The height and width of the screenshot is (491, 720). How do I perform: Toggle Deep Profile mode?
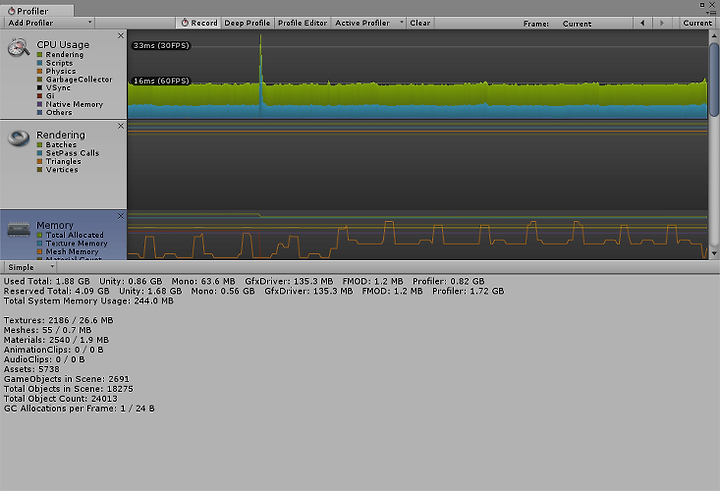[x=247, y=23]
